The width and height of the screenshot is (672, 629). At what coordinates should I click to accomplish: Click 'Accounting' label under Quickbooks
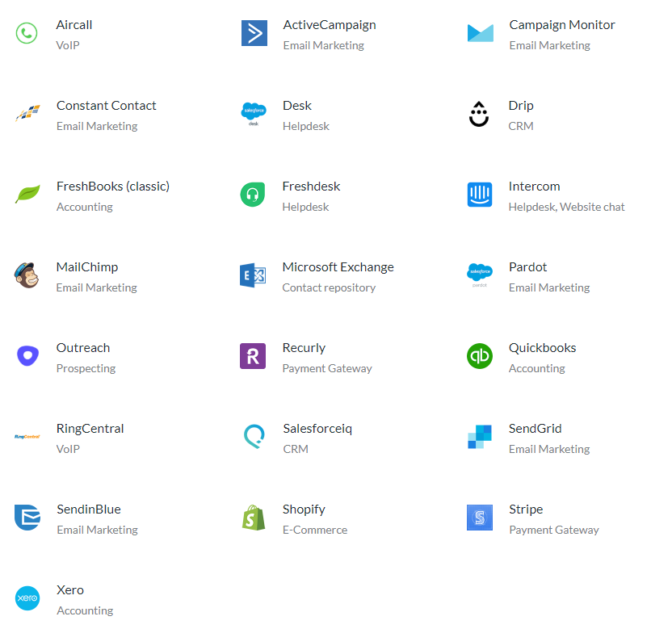[536, 368]
